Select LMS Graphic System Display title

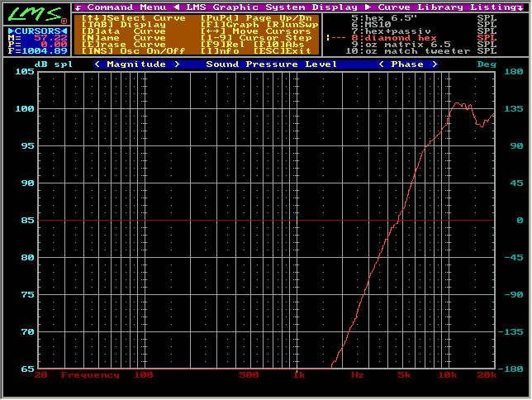coord(272,7)
